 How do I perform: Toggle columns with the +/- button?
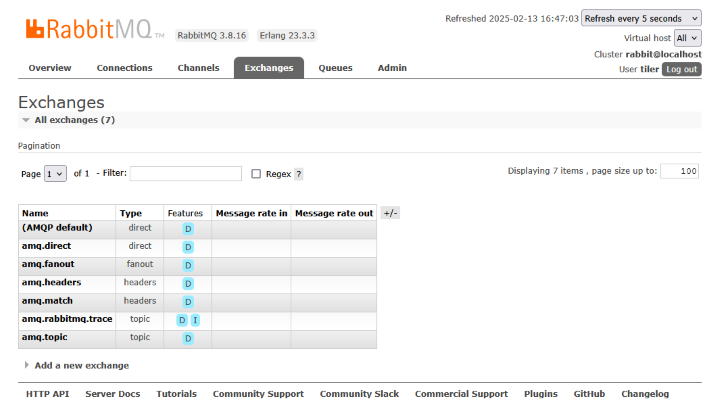coord(390,213)
